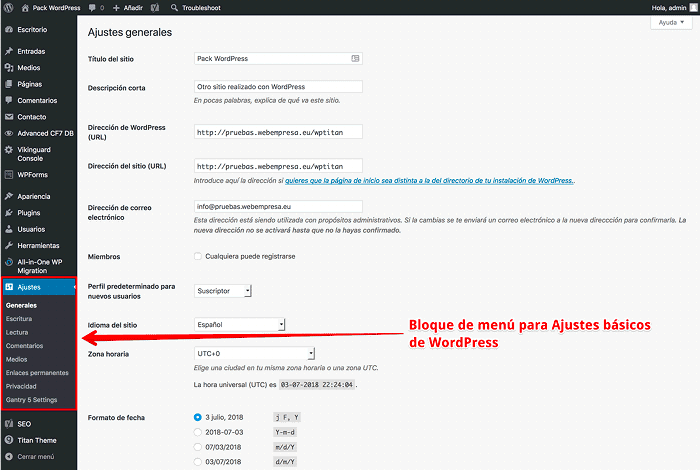
Task: Click the Cerrar menú collapse arrow icon
Action: (x=8, y=457)
